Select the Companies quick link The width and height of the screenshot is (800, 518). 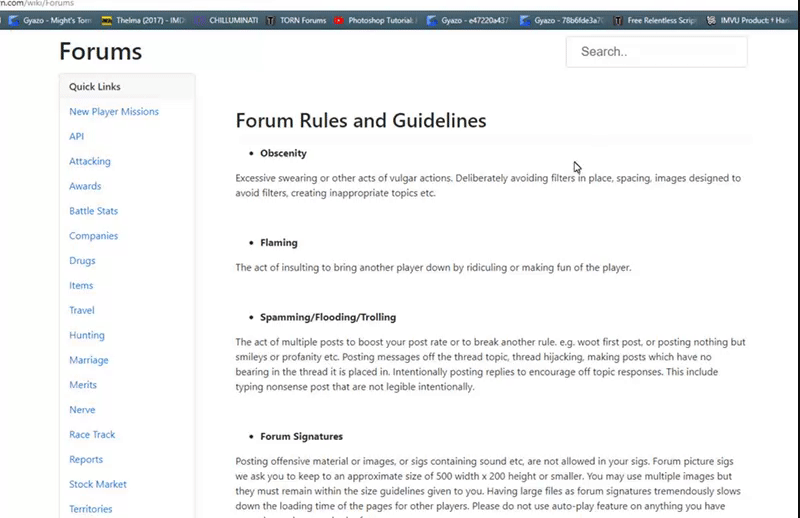coord(93,236)
